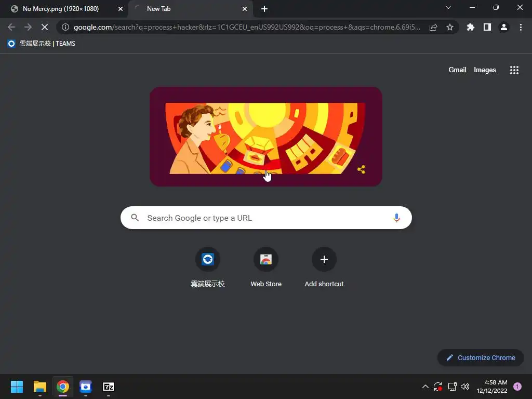Image resolution: width=532 pixels, height=399 pixels.
Task: Open the blue camera app on taskbar
Action: coord(86,387)
